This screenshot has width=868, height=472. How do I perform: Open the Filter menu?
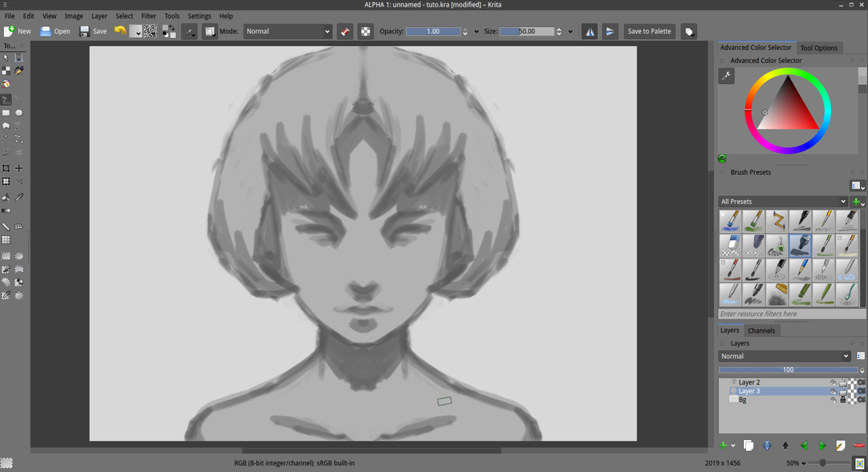pyautogui.click(x=149, y=16)
